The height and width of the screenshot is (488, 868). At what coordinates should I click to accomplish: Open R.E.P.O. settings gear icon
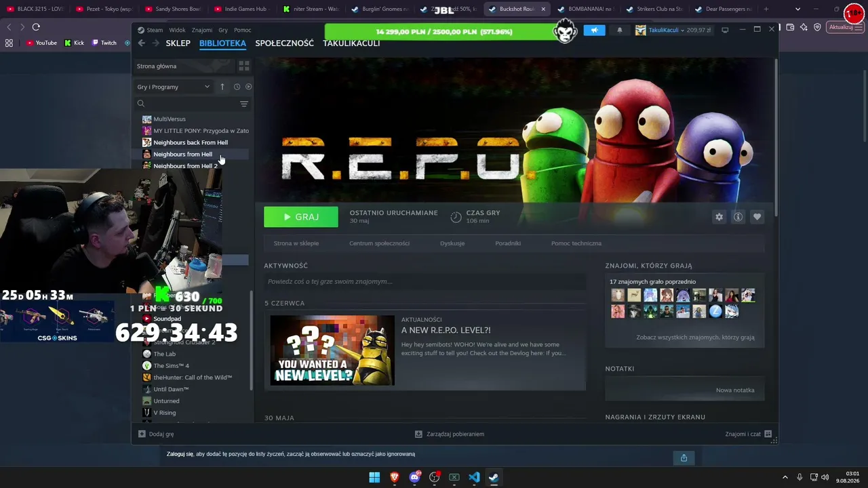(x=719, y=217)
